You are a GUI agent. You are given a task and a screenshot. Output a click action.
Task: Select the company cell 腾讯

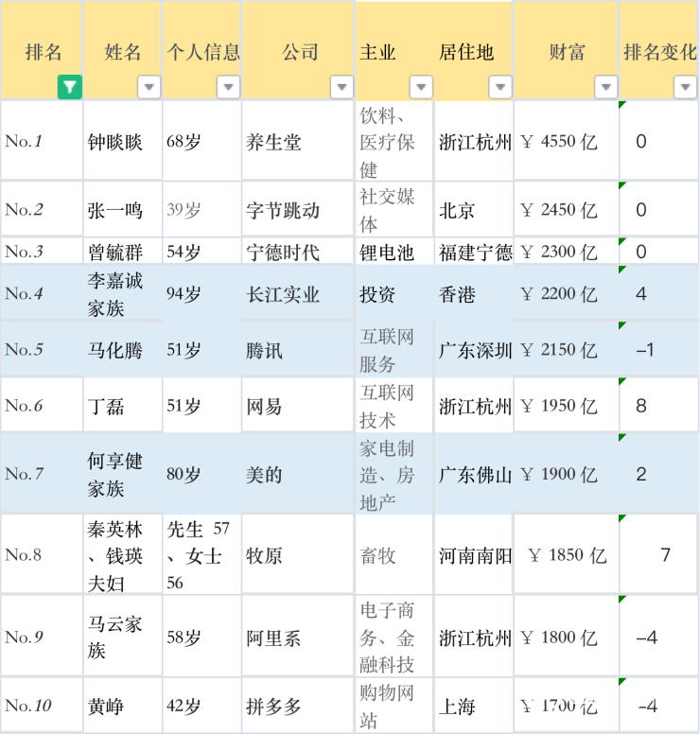[x=298, y=349]
